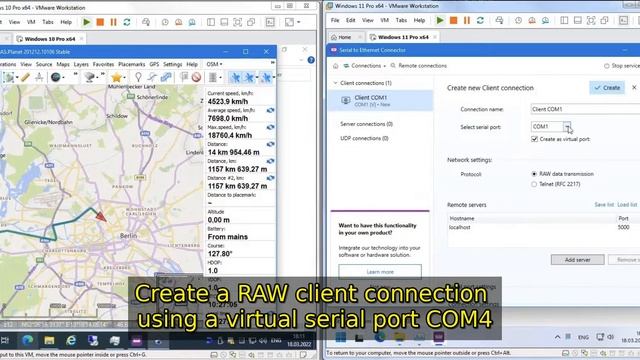Select the Server connections (0) group
Viewport: 640px width, 360px height.
(x=367, y=124)
